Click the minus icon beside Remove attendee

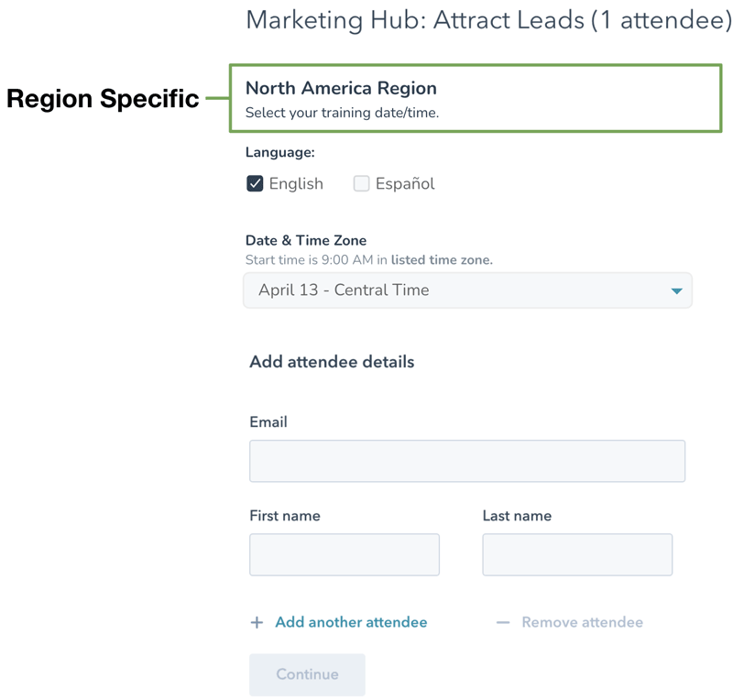(x=502, y=623)
